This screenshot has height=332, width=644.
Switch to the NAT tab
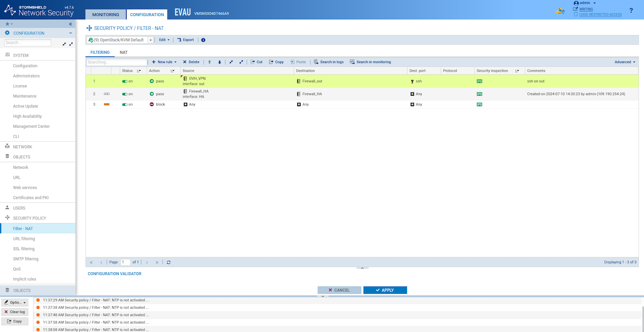tap(123, 52)
